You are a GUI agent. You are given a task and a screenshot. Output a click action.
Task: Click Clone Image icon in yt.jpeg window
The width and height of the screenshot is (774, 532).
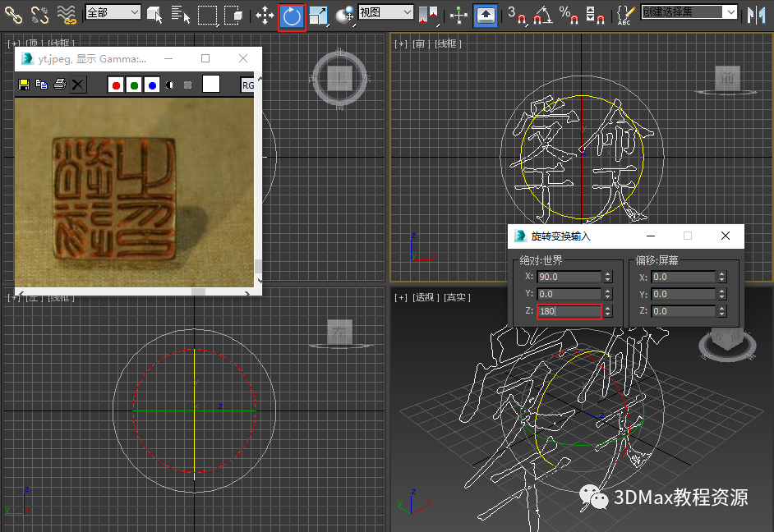tap(41, 85)
